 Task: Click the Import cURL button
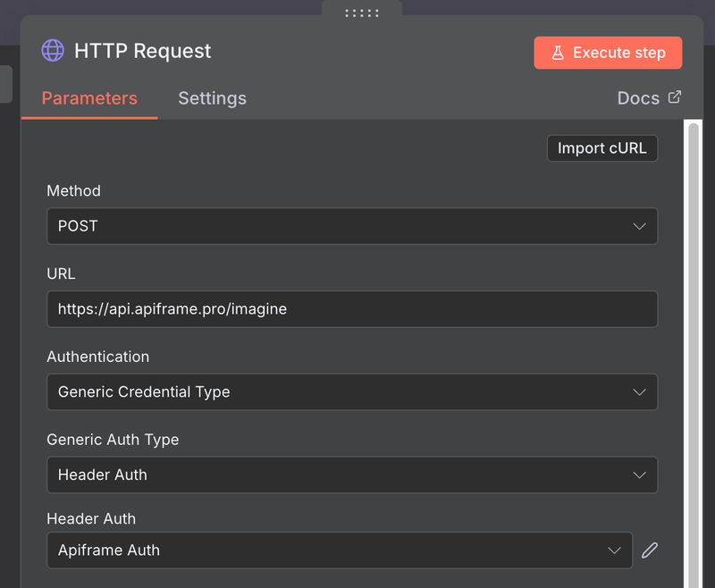[x=601, y=147]
